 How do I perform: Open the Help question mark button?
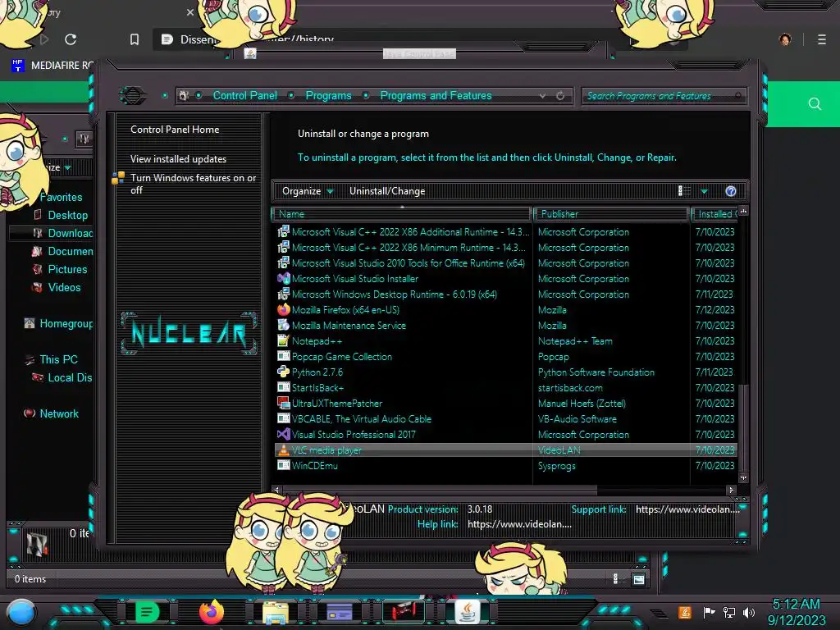pos(731,191)
